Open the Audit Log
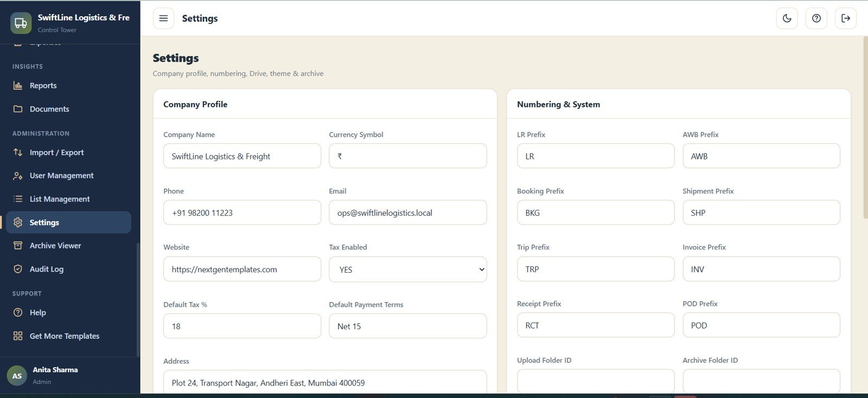The height and width of the screenshot is (398, 868). pos(68,269)
